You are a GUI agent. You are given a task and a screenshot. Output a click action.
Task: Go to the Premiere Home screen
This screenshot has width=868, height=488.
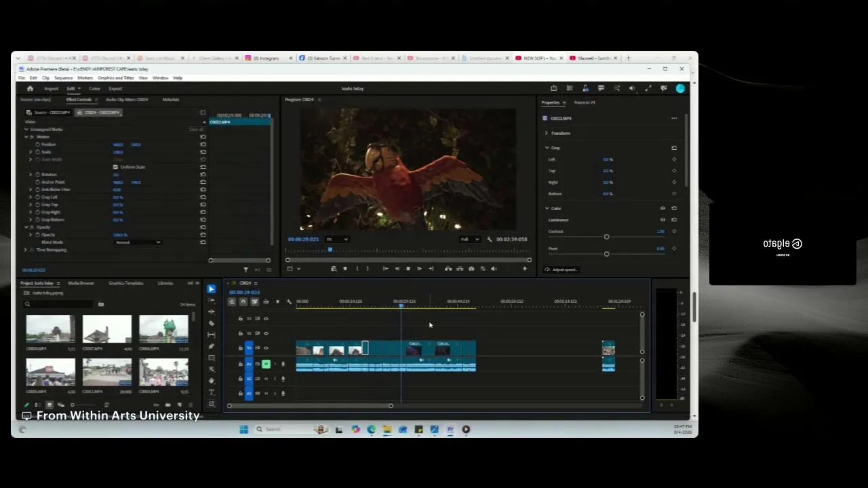[x=30, y=89]
